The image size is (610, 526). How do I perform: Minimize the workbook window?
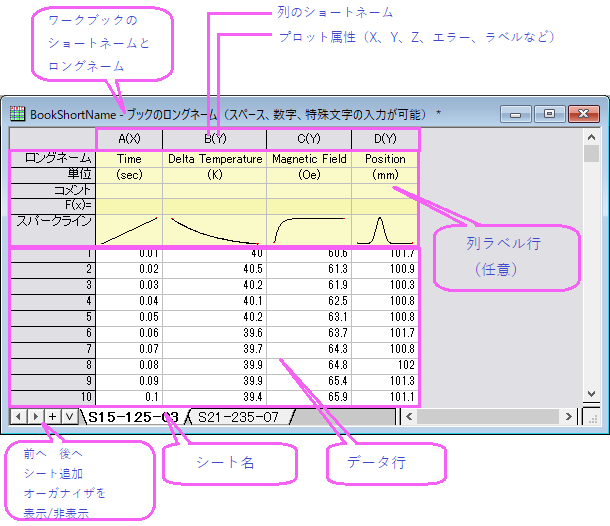click(x=515, y=114)
